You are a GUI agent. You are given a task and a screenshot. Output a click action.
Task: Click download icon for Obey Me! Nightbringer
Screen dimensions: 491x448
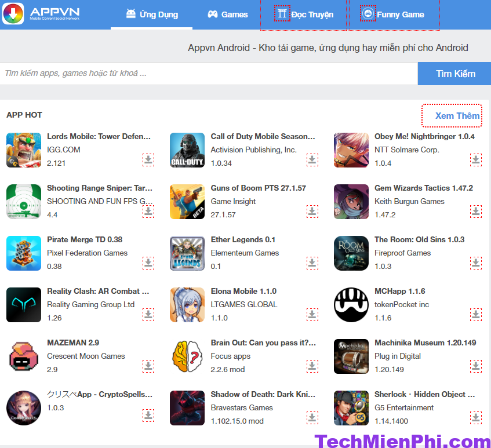click(x=476, y=160)
